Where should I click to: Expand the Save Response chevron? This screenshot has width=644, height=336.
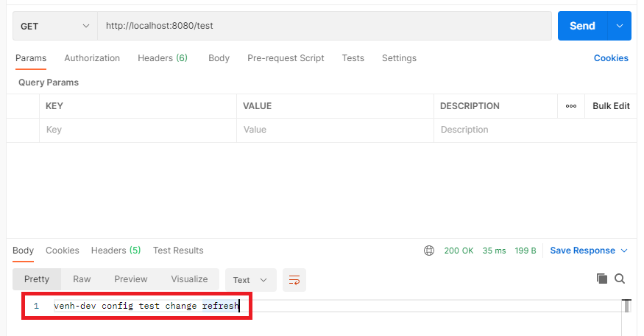click(624, 251)
